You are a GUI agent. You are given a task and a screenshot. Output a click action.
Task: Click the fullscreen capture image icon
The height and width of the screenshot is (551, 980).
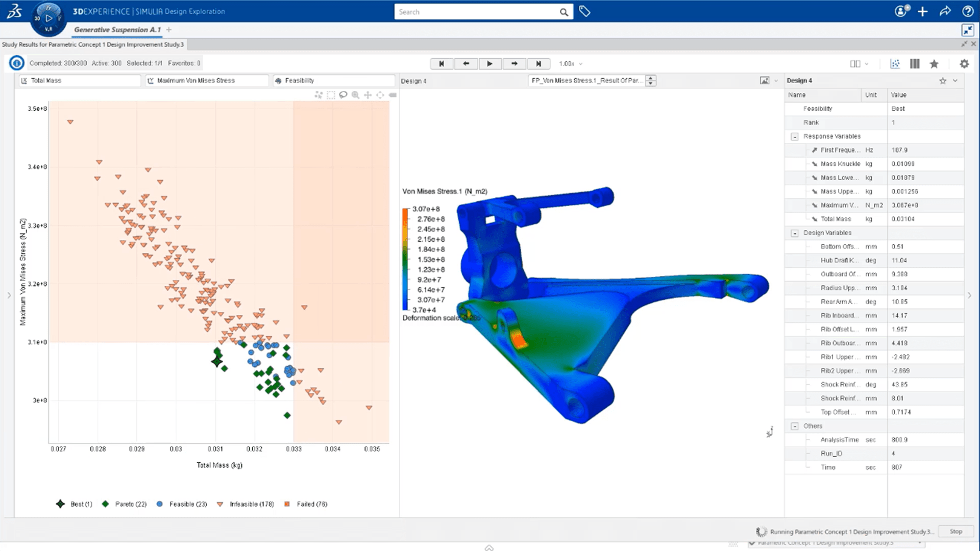coord(764,80)
